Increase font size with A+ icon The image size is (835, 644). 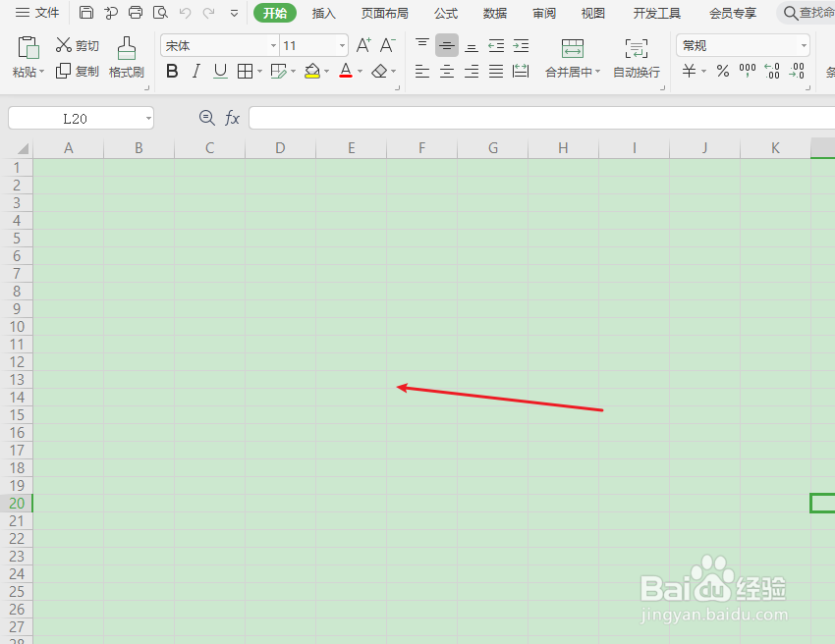[x=363, y=45]
